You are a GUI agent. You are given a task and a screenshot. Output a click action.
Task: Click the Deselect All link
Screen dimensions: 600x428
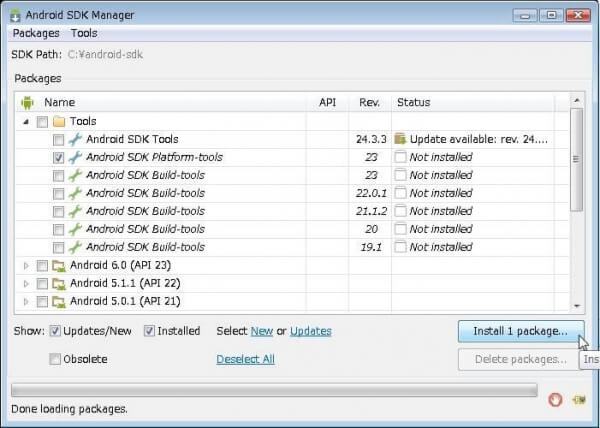tap(245, 360)
